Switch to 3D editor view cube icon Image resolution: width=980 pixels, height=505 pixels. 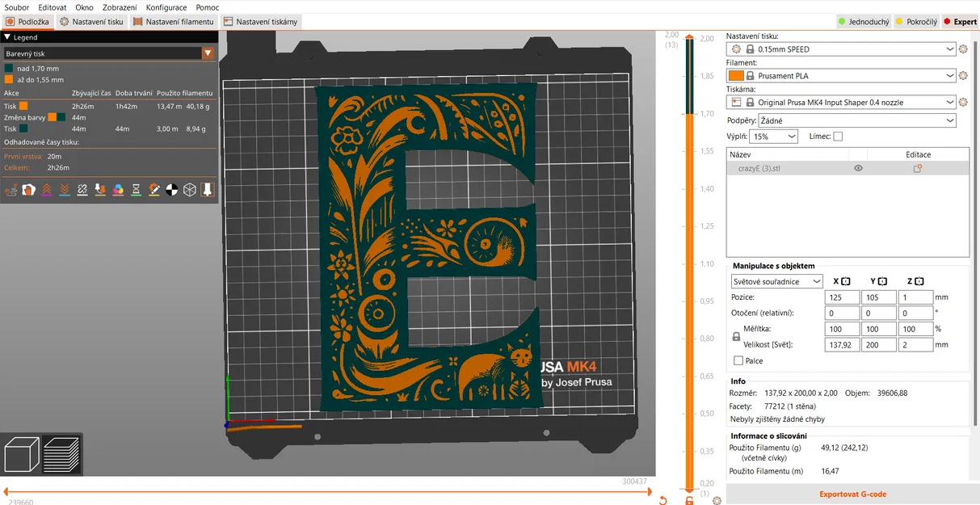pos(22,454)
